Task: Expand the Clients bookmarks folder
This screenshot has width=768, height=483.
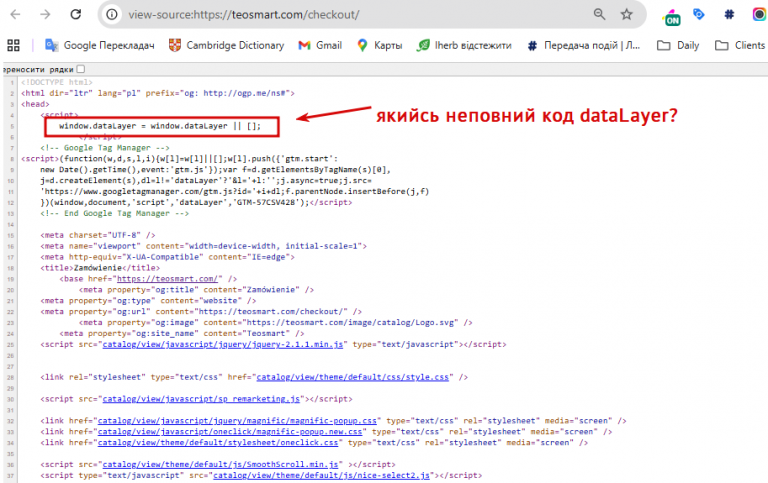Action: click(740, 46)
